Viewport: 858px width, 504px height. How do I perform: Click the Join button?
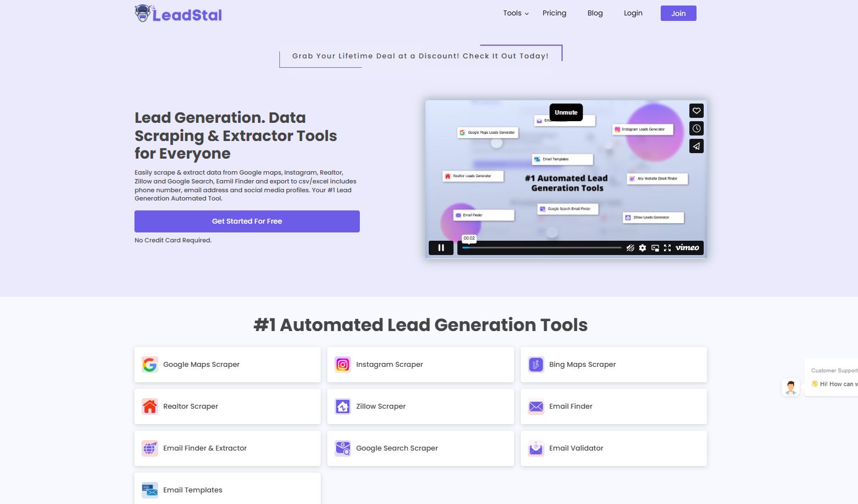[678, 13]
